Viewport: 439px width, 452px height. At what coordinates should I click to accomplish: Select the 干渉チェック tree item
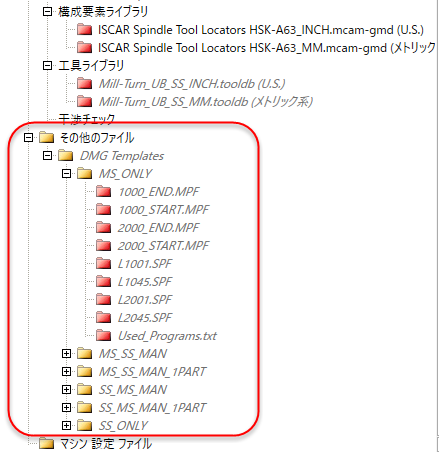(x=87, y=119)
